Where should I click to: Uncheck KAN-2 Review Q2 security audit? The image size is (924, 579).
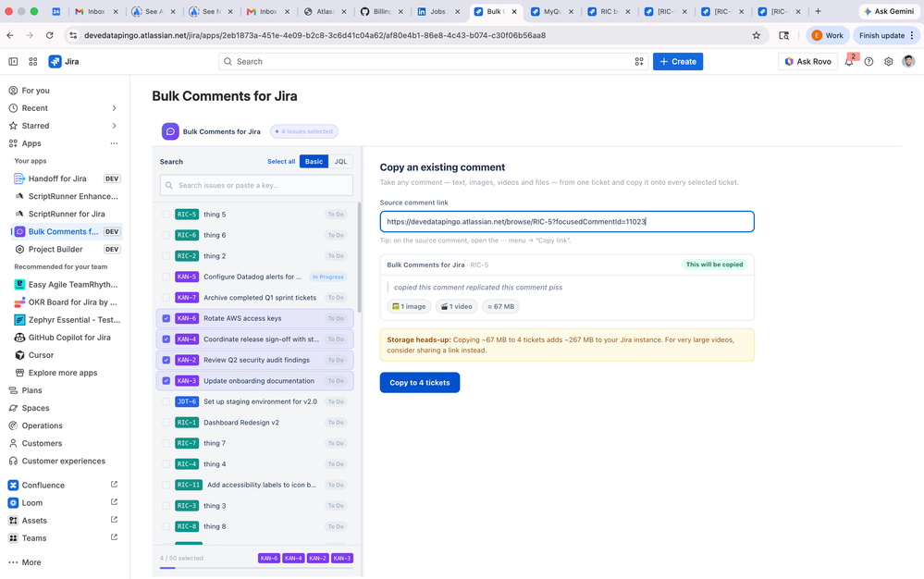pyautogui.click(x=166, y=360)
